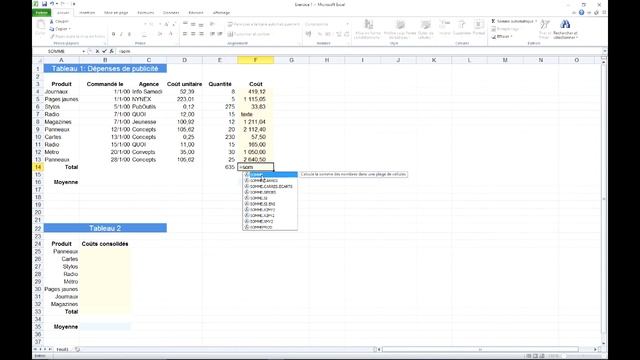Open Rechercher et sélectionner binoculars

click(565, 29)
